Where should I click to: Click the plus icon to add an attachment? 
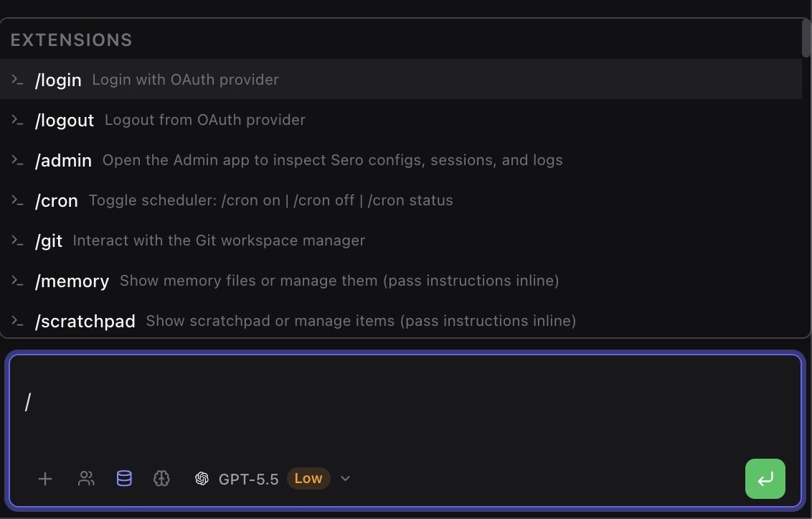(x=45, y=478)
